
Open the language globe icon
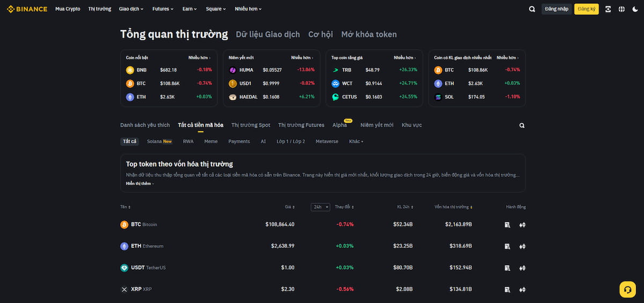coord(621,9)
